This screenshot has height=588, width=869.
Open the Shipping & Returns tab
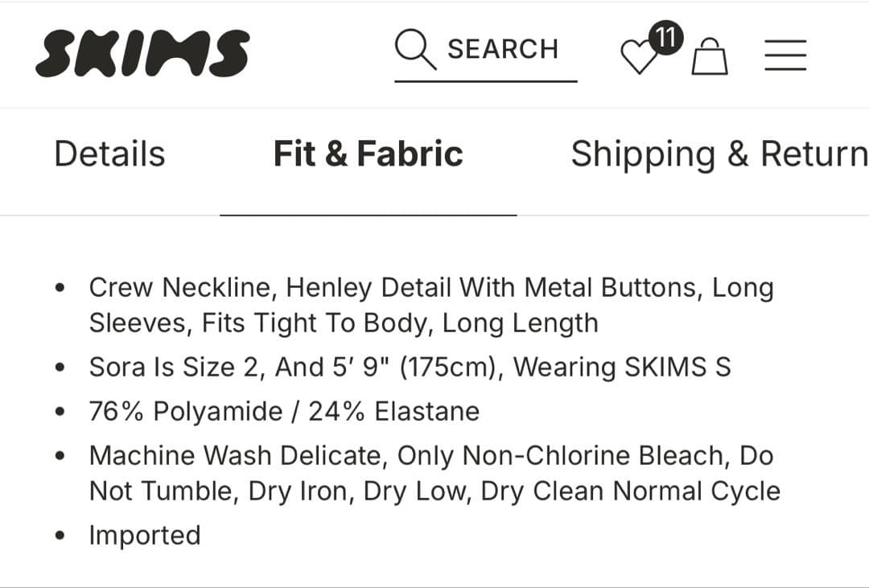pyautogui.click(x=719, y=154)
